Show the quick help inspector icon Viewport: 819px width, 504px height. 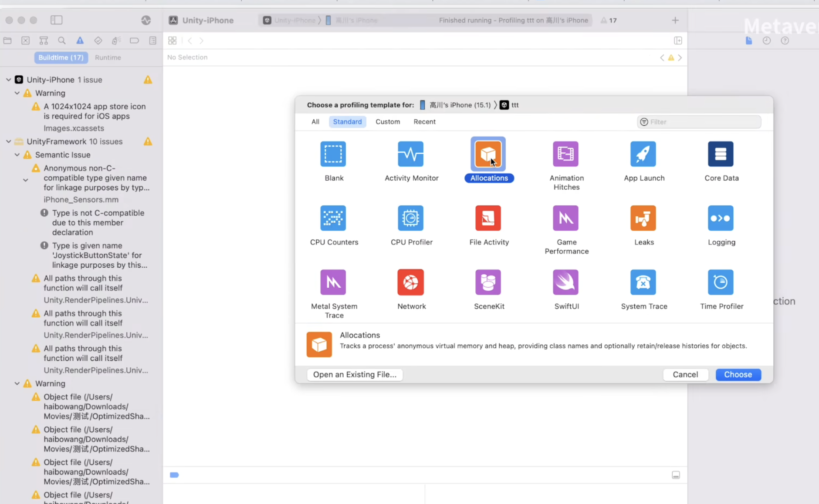[785, 40]
